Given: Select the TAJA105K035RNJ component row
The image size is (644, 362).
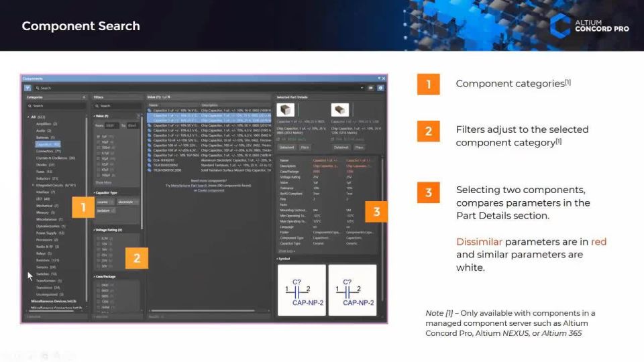Looking at the screenshot, I should (209, 165).
